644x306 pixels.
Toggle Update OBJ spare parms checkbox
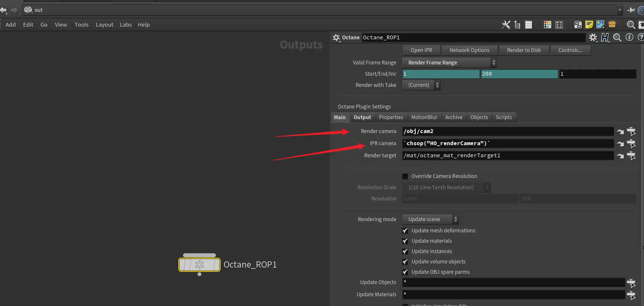[405, 272]
